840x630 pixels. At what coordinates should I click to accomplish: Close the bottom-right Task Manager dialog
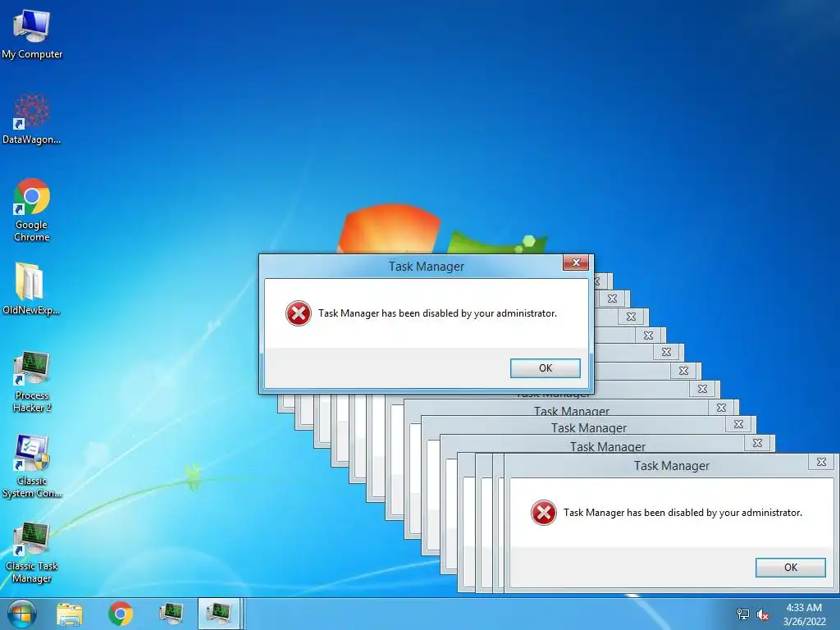821,462
